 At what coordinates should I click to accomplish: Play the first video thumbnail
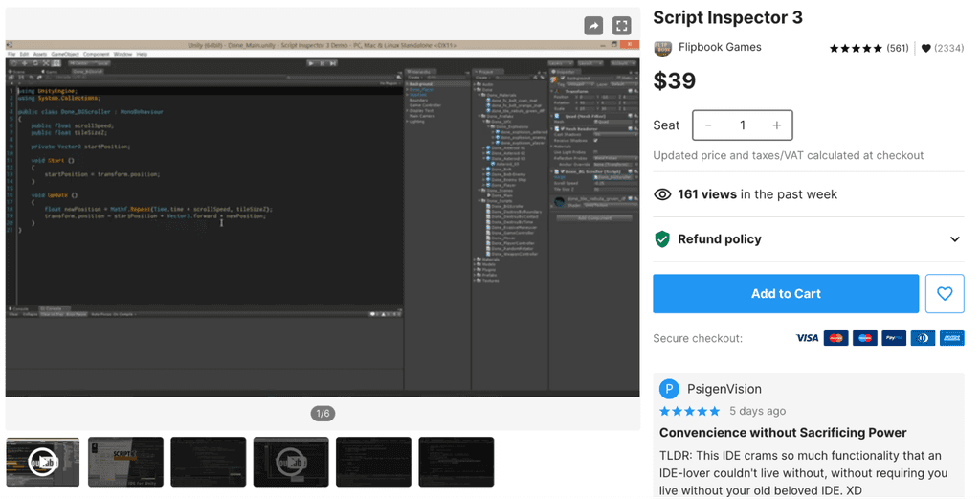[43, 462]
